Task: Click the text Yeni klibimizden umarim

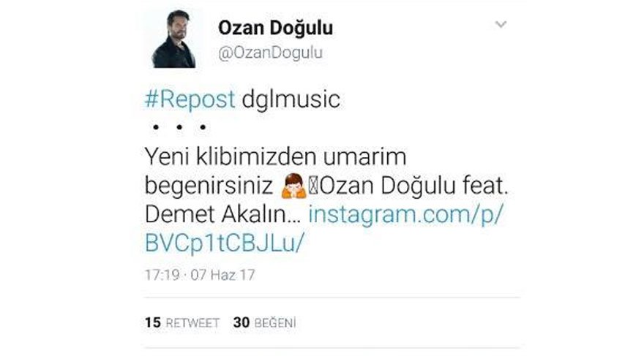Action: click(275, 156)
